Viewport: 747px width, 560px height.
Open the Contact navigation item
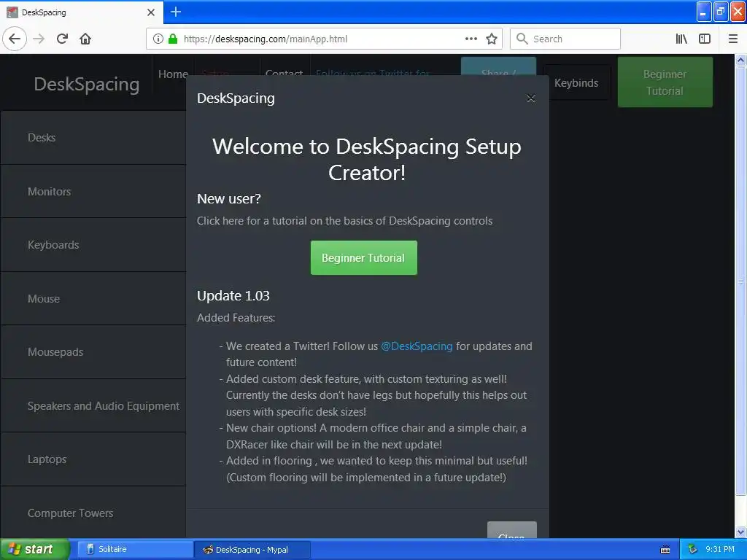284,73
